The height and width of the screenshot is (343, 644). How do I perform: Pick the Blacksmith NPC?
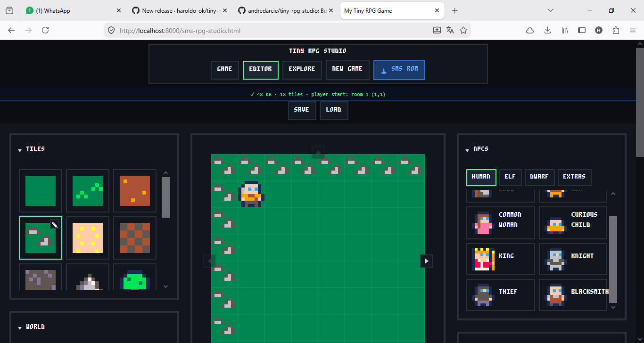click(x=573, y=295)
